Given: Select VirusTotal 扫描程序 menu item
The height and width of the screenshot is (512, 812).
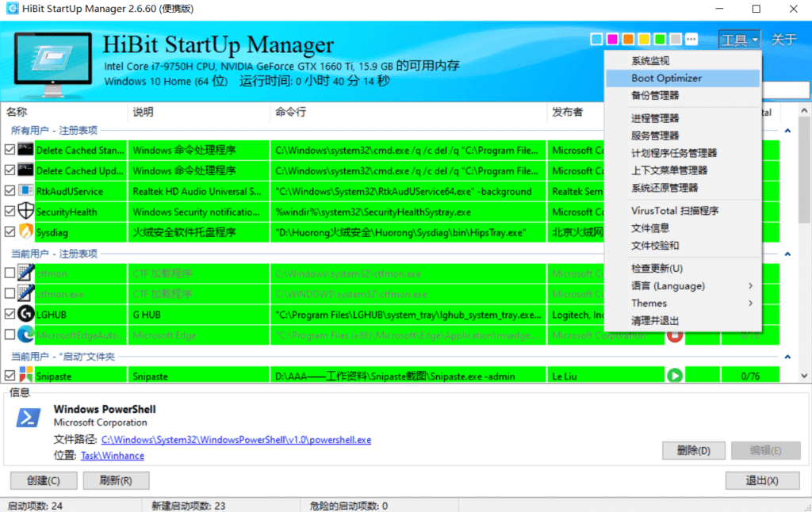Looking at the screenshot, I should coord(683,211).
